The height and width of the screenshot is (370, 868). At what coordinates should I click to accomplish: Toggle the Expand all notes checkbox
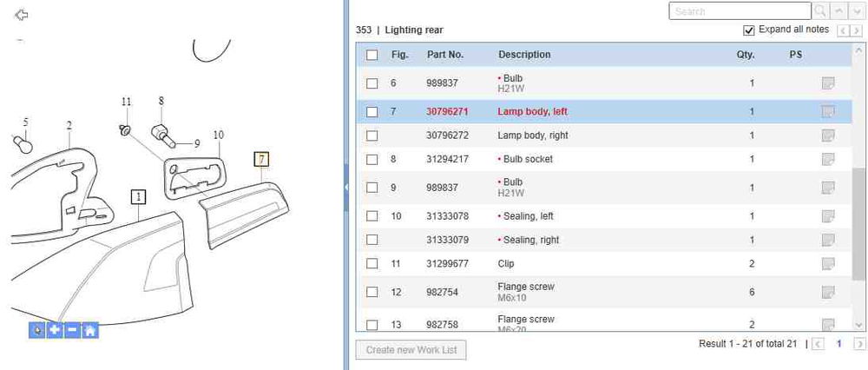tap(749, 30)
